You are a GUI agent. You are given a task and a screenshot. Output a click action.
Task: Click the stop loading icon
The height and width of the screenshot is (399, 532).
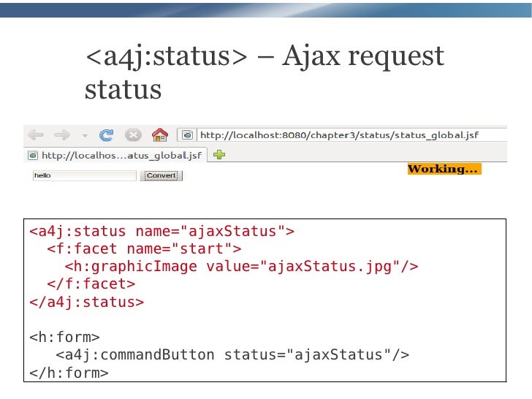point(133,135)
